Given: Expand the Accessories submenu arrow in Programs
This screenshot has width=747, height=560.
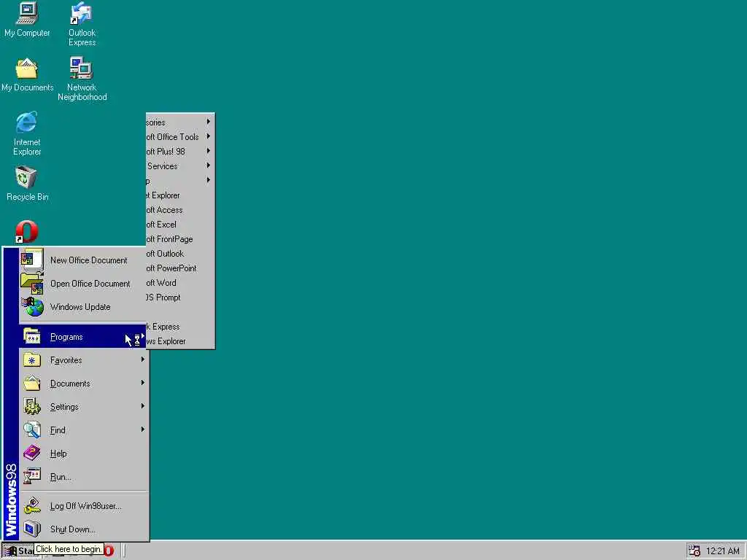Looking at the screenshot, I should 208,122.
